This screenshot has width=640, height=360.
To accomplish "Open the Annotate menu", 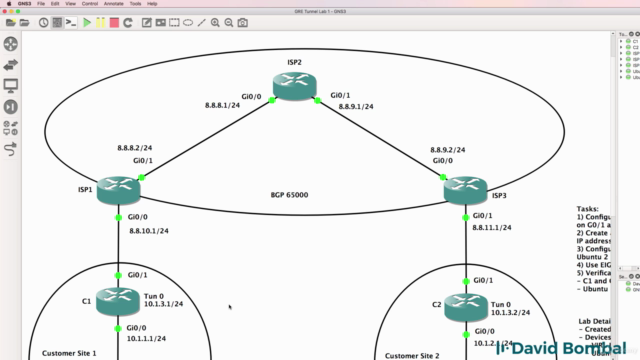I will click(113, 4).
